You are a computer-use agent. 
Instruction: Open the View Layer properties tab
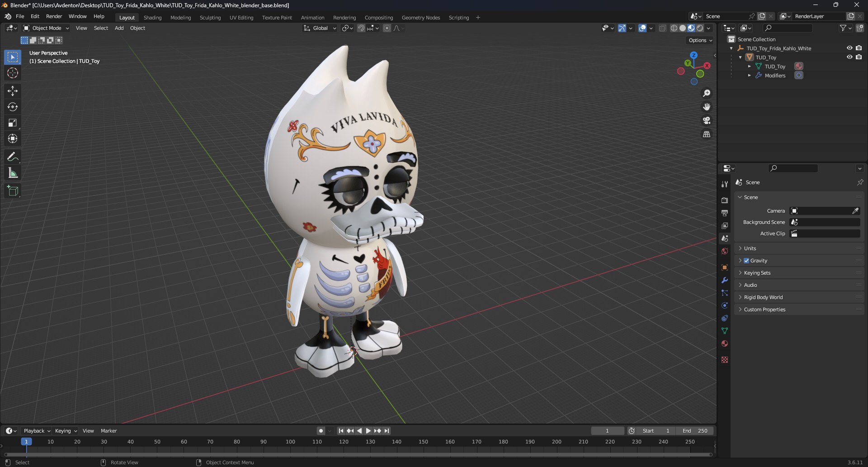[725, 225]
